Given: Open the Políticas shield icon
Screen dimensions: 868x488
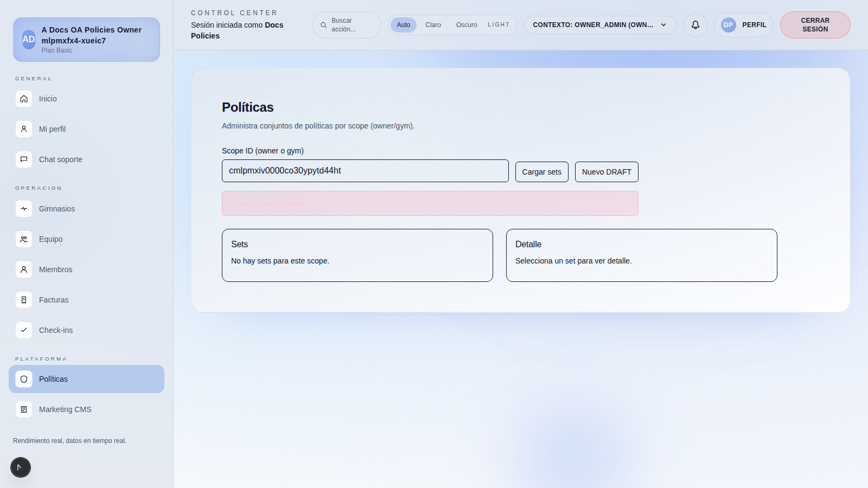Looking at the screenshot, I should [24, 379].
